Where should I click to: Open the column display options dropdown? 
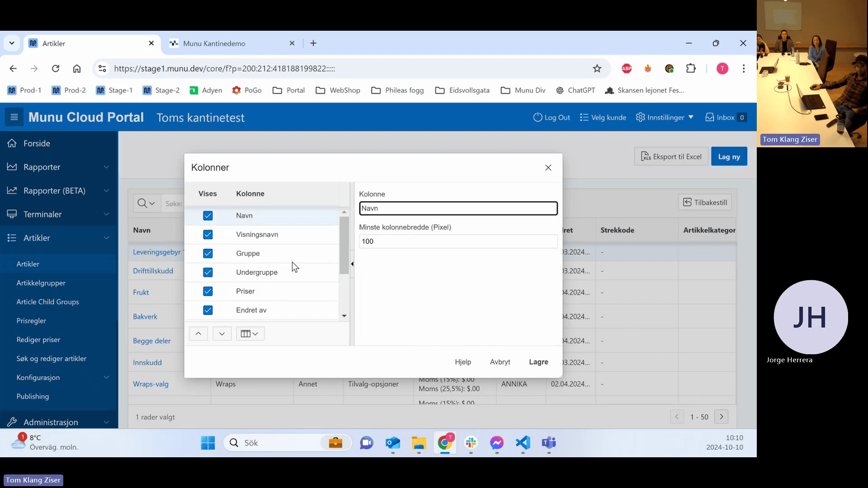250,334
